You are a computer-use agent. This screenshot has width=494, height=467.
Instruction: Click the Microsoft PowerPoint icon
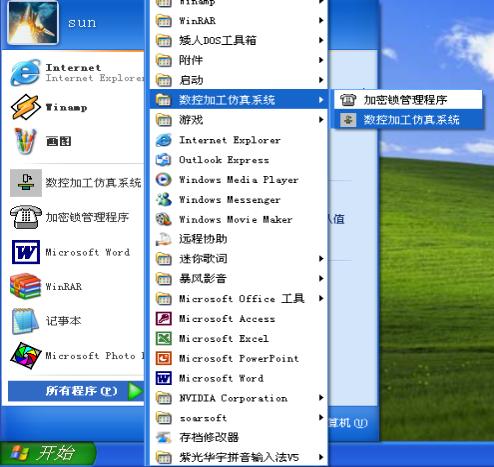164,358
